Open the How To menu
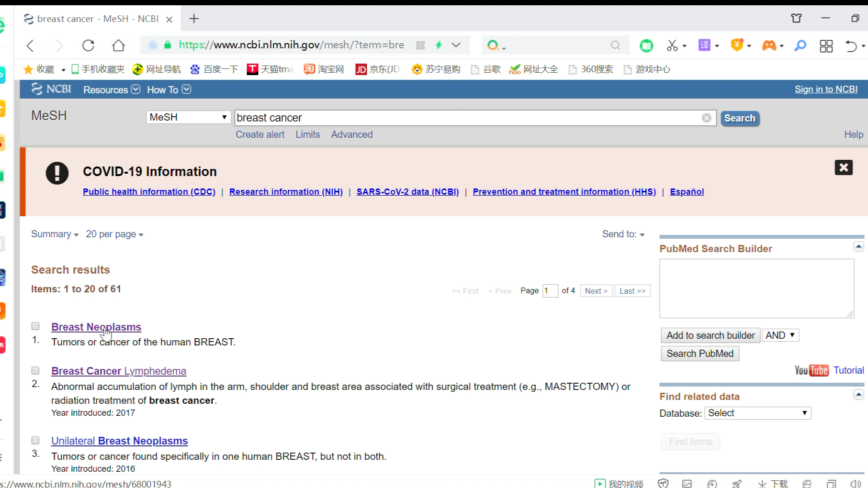 click(169, 89)
